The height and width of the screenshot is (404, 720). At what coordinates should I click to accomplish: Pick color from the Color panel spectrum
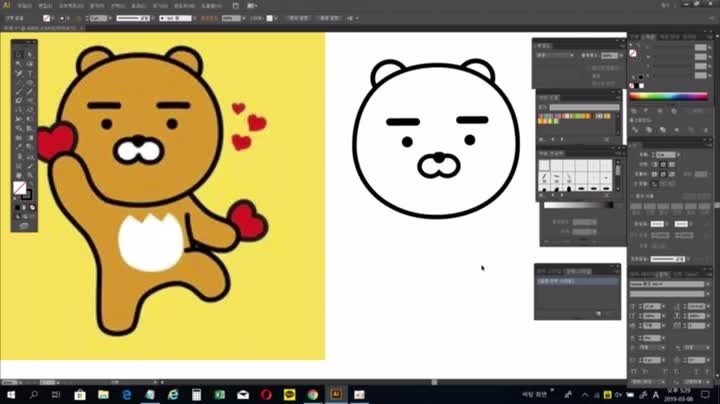tap(669, 96)
